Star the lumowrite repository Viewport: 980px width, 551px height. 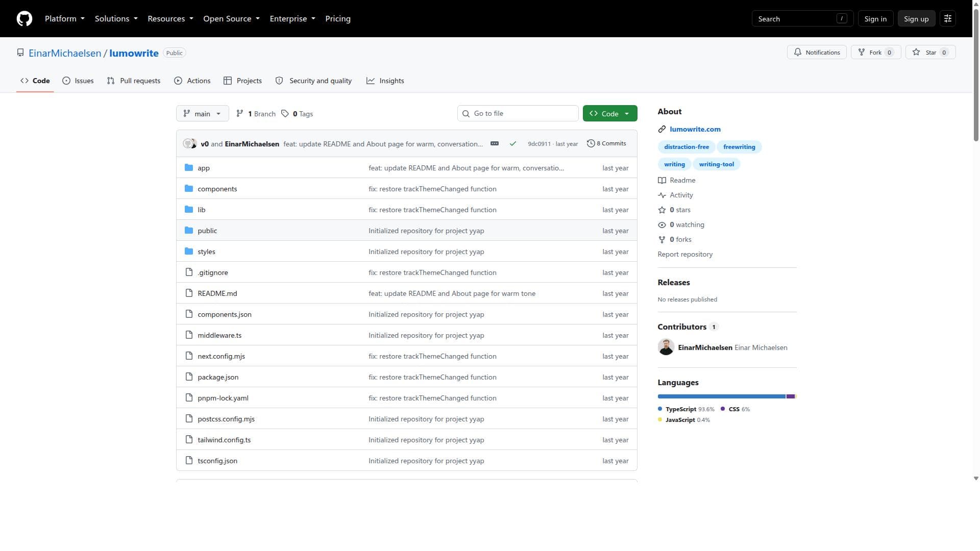pos(930,53)
